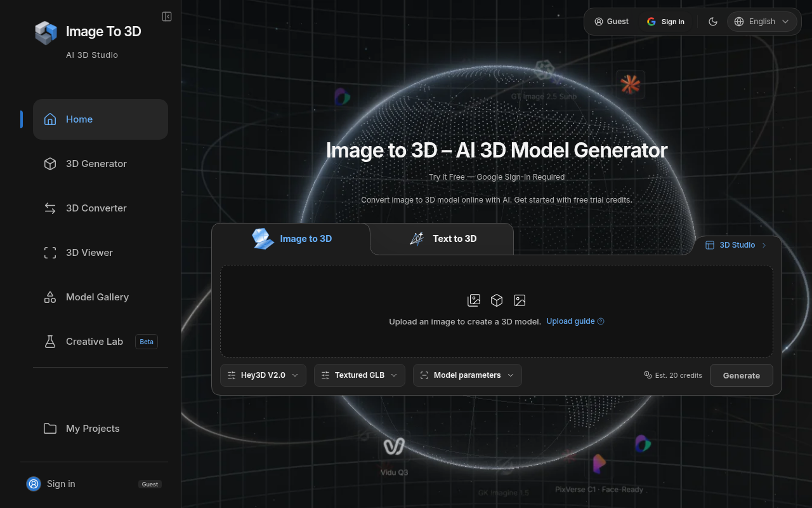
Task: Switch to the Image to 3D tab
Action: [x=291, y=239]
